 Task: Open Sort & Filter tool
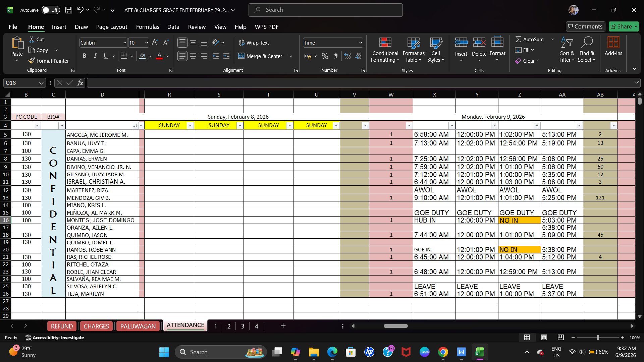pyautogui.click(x=567, y=50)
